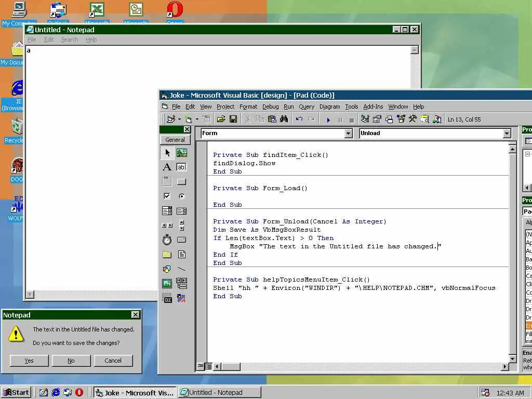Open the Add Form dropdown arrow
This screenshot has height=399, width=532.
pos(197,119)
